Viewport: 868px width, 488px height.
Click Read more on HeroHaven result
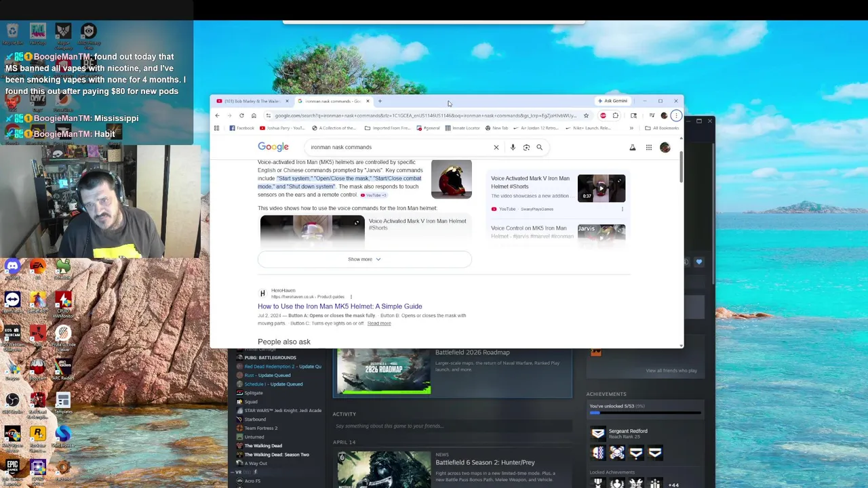pos(379,323)
